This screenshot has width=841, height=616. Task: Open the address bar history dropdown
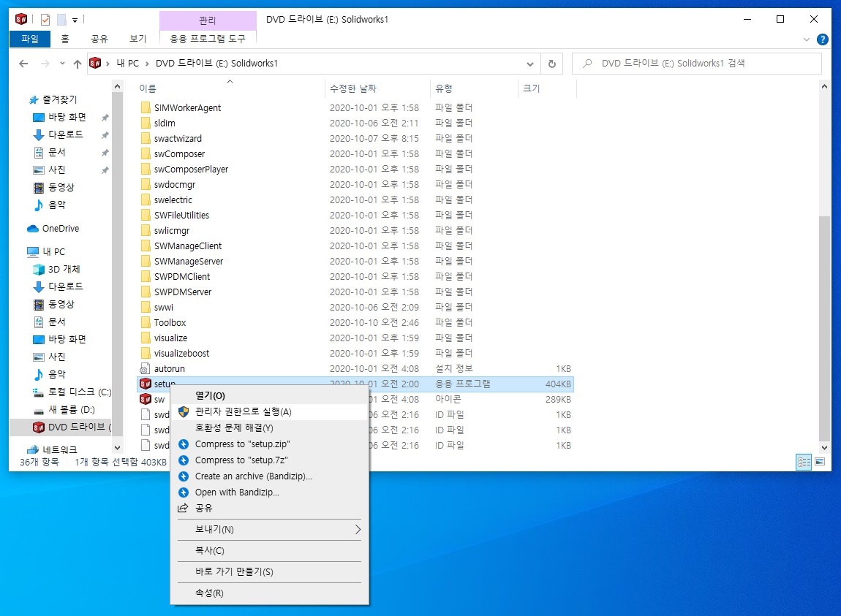click(530, 64)
